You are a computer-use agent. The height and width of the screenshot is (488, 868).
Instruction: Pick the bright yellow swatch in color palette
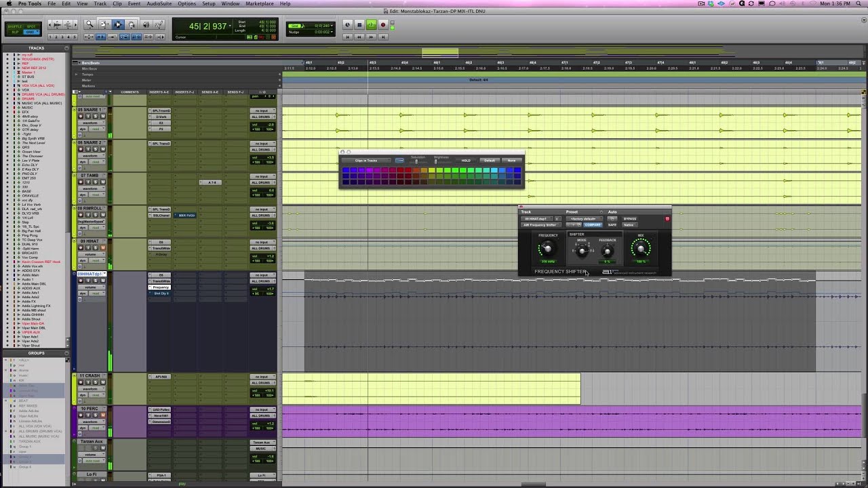[x=431, y=170]
